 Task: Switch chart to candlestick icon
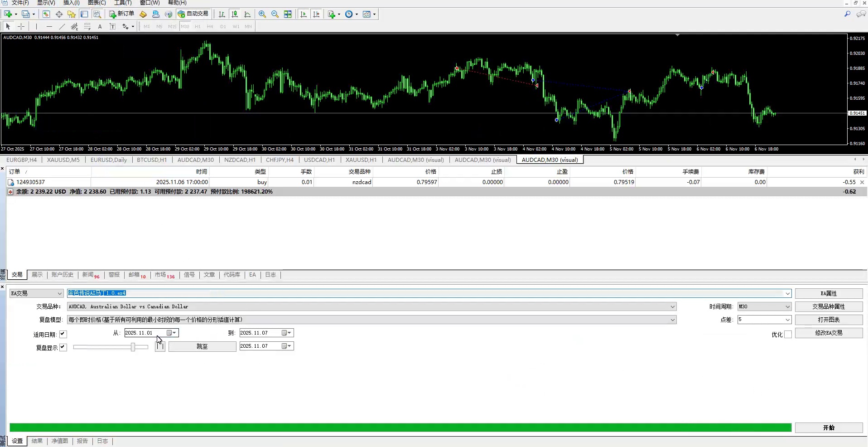point(235,14)
